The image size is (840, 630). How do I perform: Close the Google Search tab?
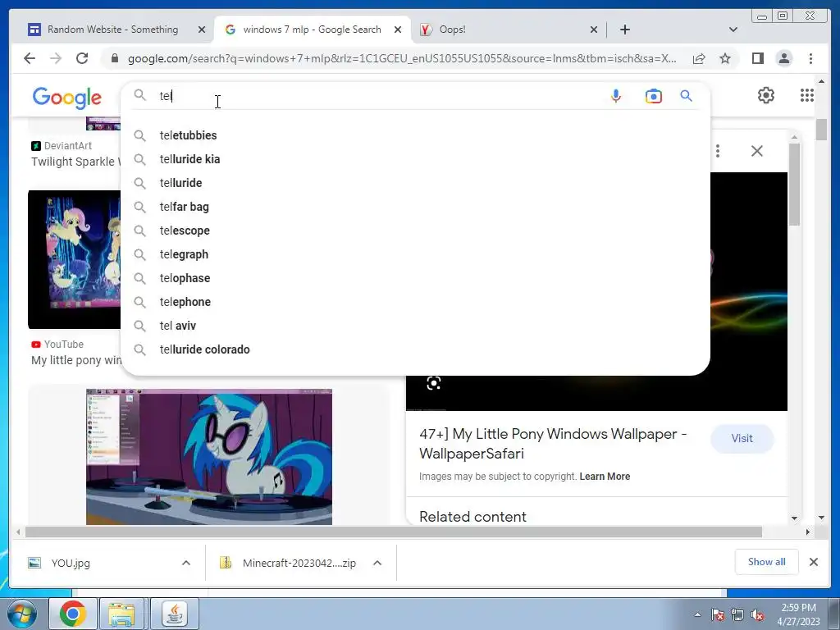coord(398,30)
